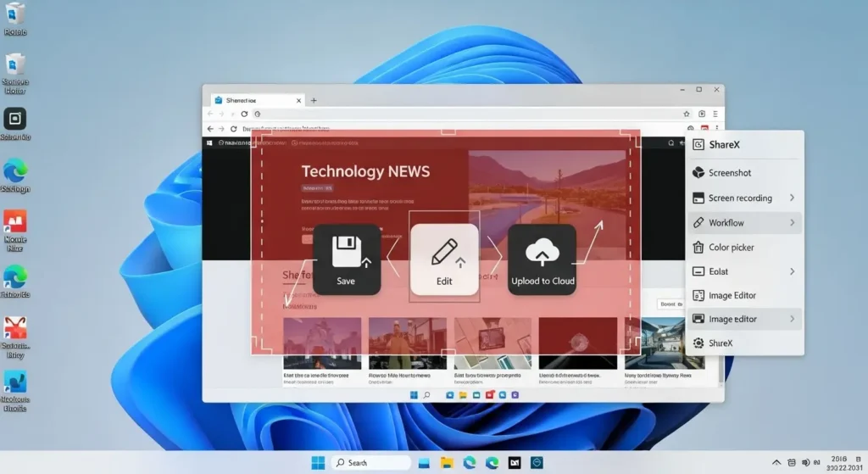The height and width of the screenshot is (474, 868).
Task: Open a new browser tab with plus button
Action: click(x=314, y=100)
